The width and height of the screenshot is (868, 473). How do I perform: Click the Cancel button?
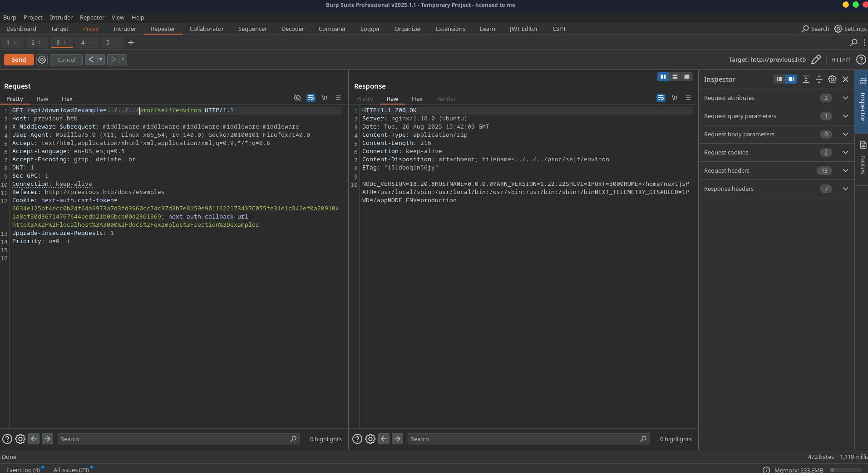coord(66,60)
